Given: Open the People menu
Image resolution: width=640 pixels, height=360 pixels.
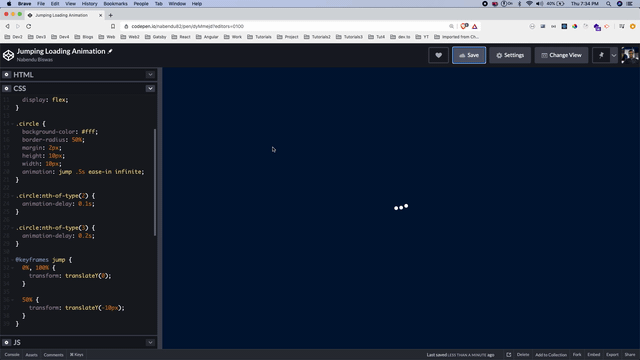Looking at the screenshot, I should tap(141, 4).
